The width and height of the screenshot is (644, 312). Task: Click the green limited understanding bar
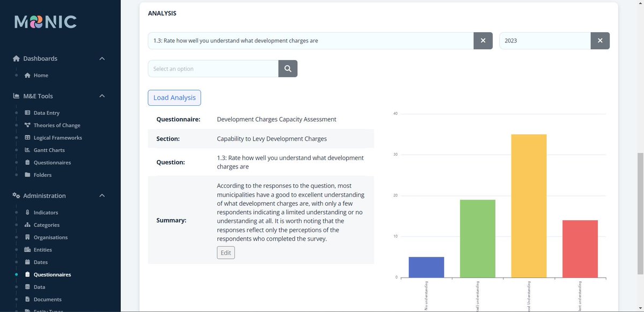coord(478,239)
